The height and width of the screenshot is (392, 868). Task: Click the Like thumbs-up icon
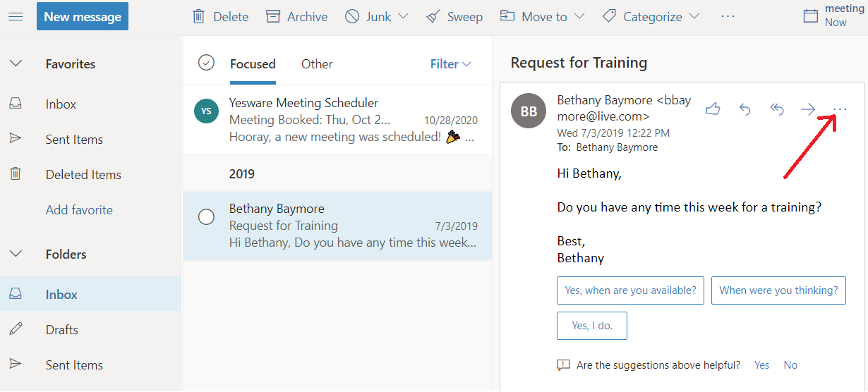(x=713, y=109)
